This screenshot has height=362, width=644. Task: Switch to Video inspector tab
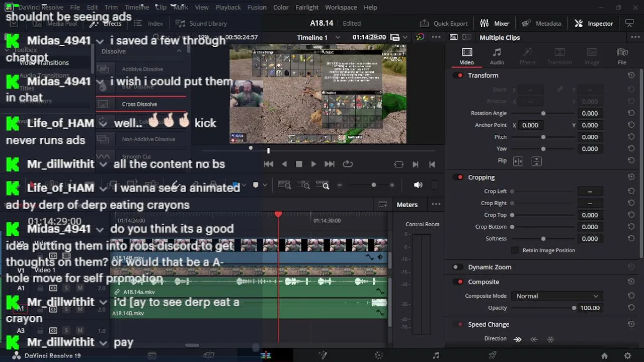pyautogui.click(x=466, y=56)
